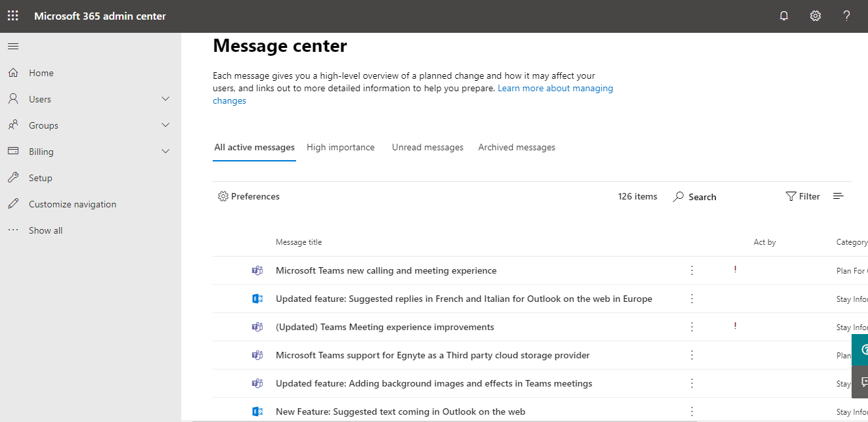Screen dimensions: 868x422
Task: Open more options for Suggested text message
Action: (692, 411)
